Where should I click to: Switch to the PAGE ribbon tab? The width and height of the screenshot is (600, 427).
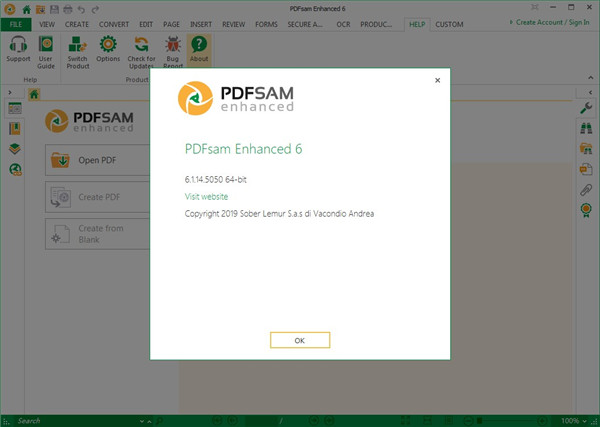pos(171,24)
